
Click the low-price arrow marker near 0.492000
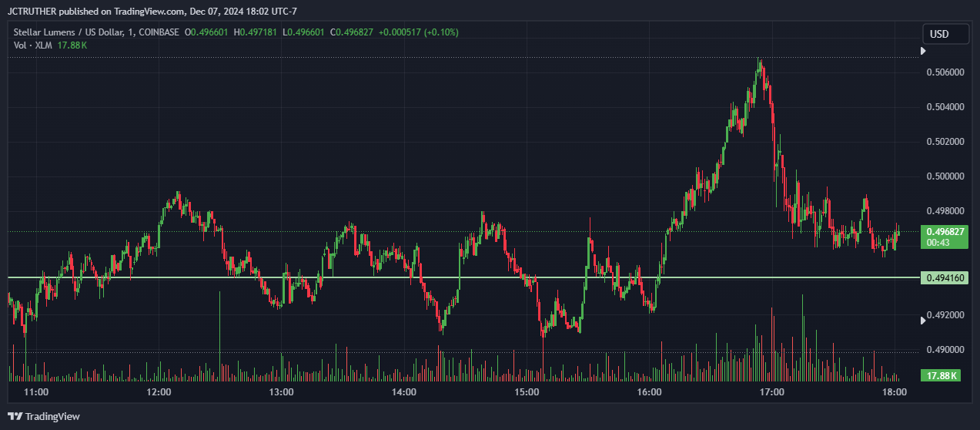(924, 321)
